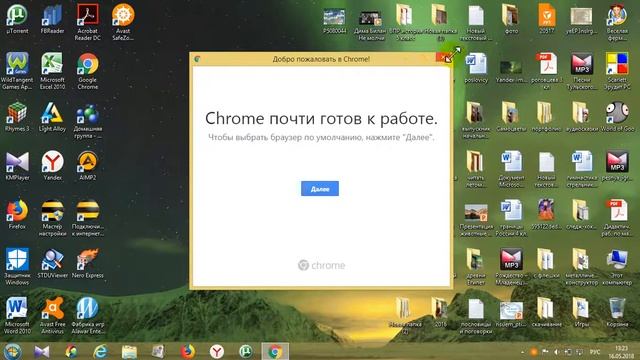The image size is (640, 360).
Task: Select the Avast SafeZone browser icon
Action: [123, 22]
